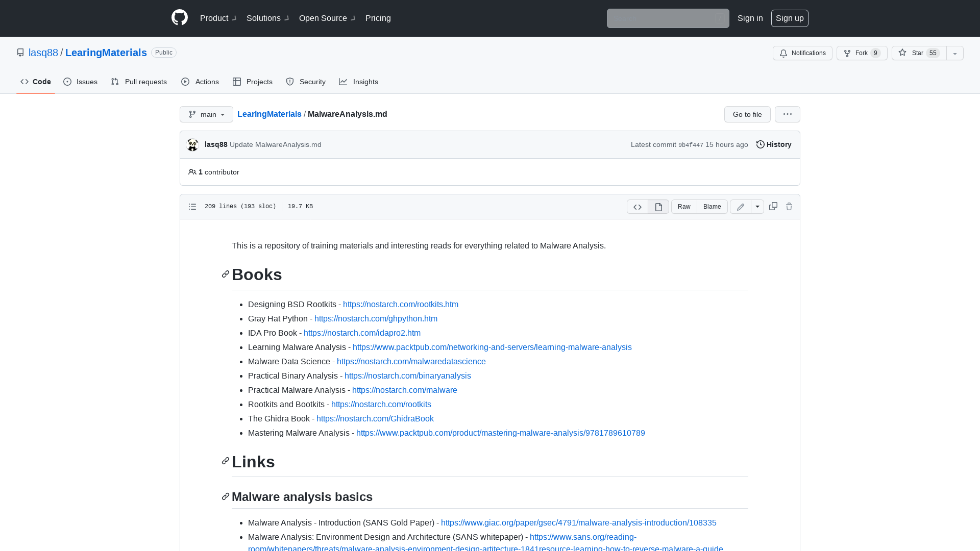Switch to the Code tab

coord(36,82)
